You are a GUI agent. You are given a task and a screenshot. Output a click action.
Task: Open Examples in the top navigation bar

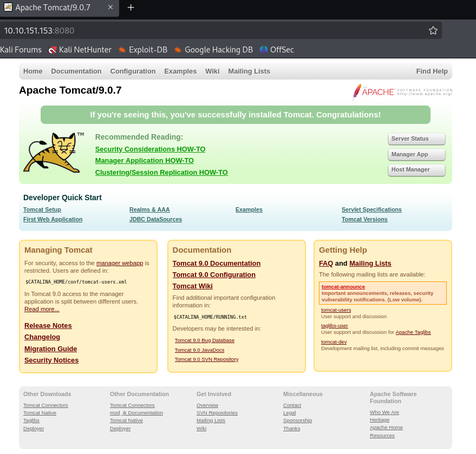pyautogui.click(x=180, y=71)
